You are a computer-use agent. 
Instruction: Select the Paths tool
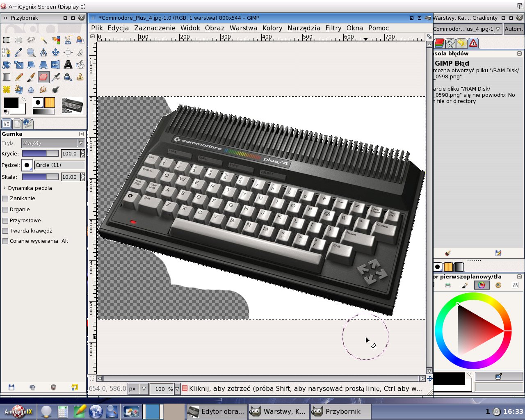[7, 52]
